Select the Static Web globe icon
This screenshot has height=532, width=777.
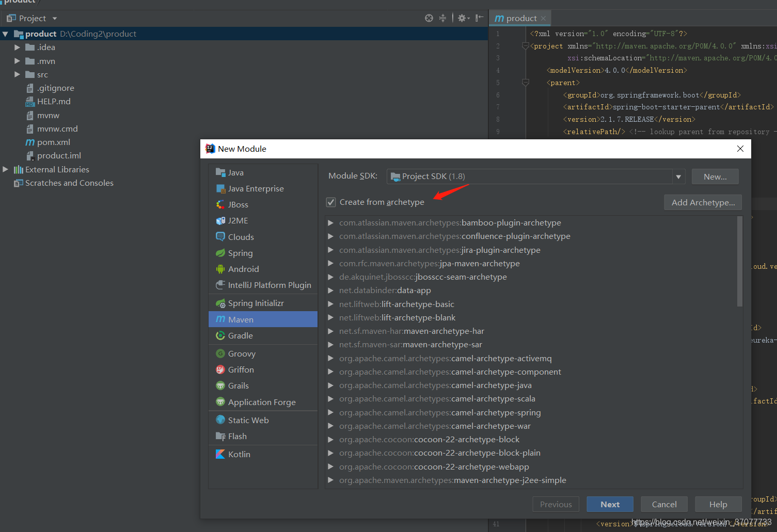[x=220, y=420]
